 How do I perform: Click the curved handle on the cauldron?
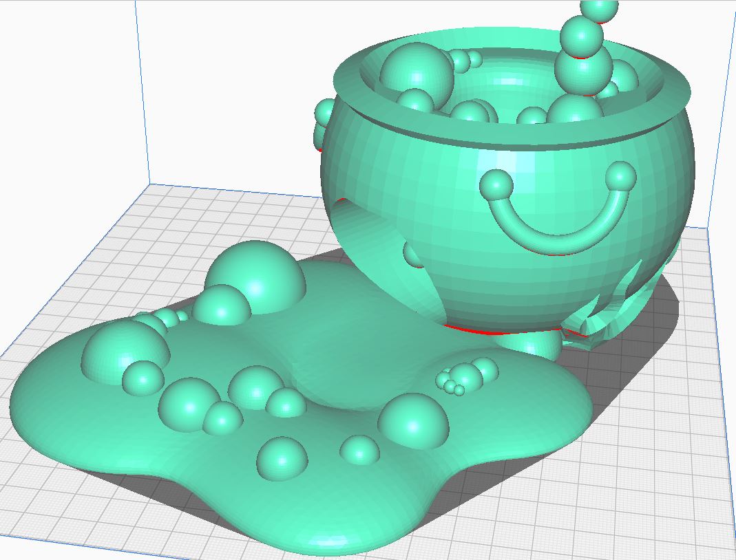point(558,208)
